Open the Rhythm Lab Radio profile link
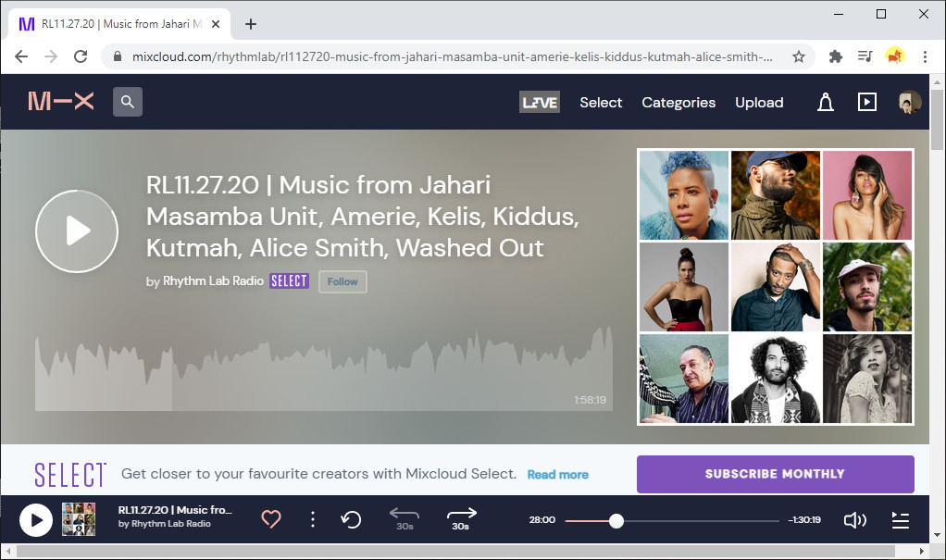 click(x=213, y=281)
